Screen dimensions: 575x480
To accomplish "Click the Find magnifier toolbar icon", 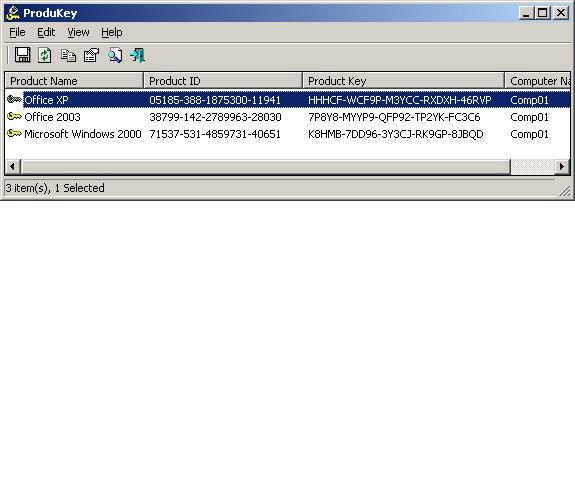I will [115, 55].
